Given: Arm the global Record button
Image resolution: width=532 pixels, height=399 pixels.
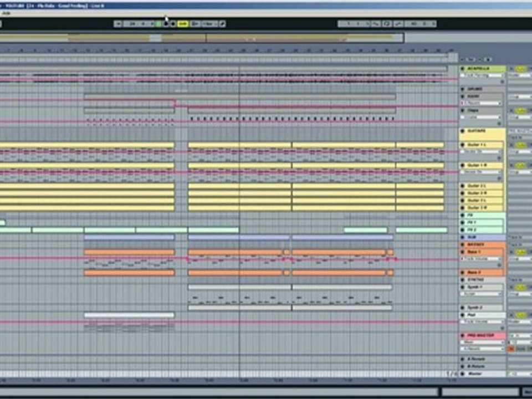Looking at the screenshot, I should (x=173, y=24).
